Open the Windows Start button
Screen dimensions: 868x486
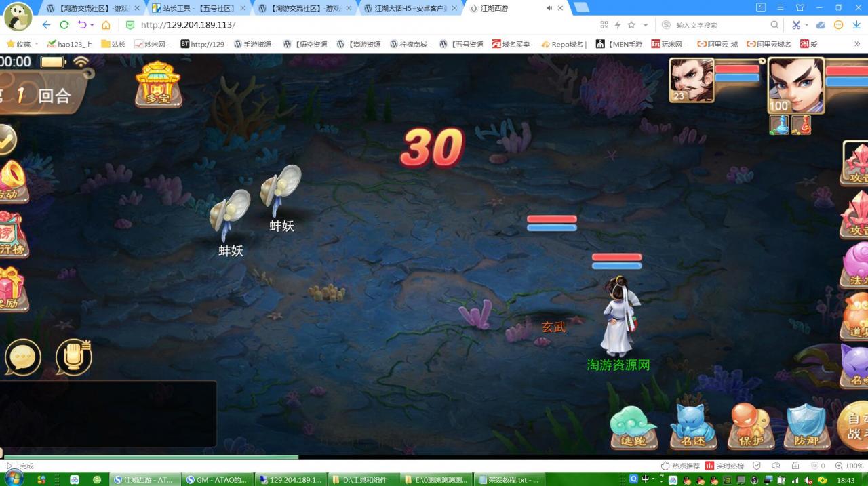pyautogui.click(x=14, y=479)
